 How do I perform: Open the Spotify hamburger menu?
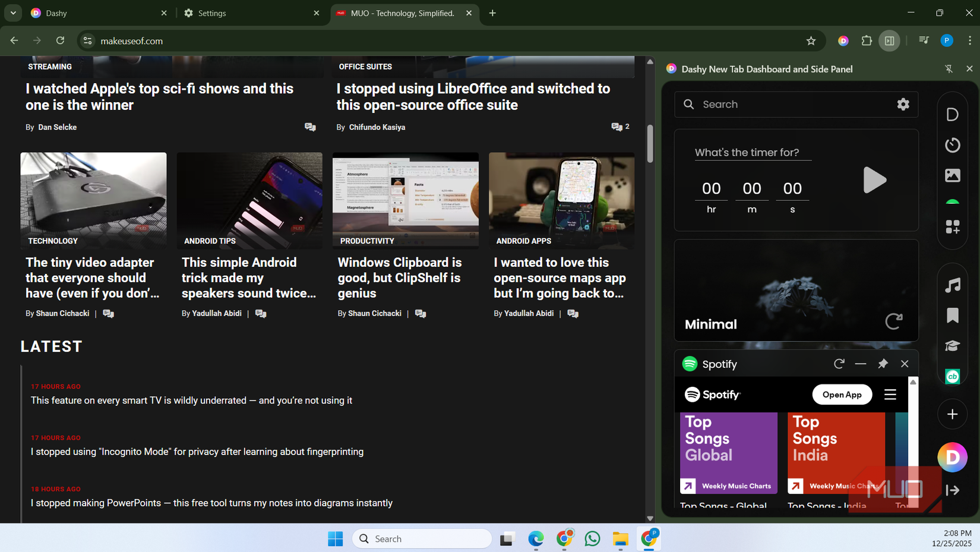[890, 394]
